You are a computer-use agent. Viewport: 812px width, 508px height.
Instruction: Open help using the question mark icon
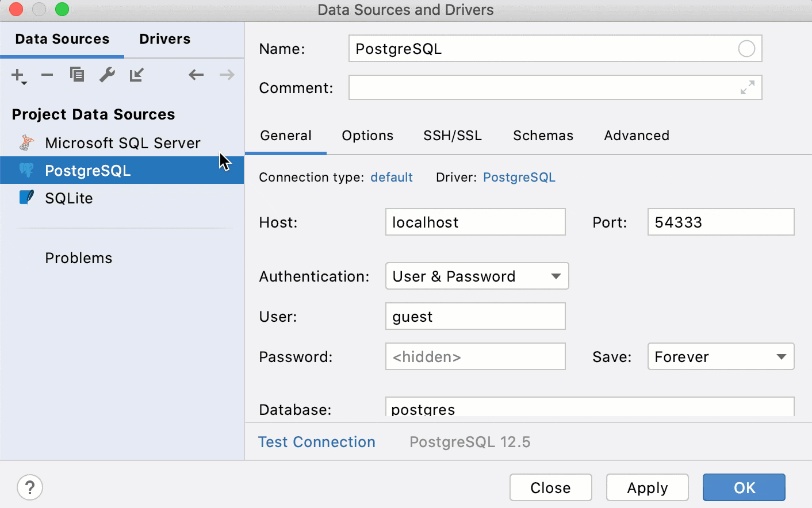30,487
